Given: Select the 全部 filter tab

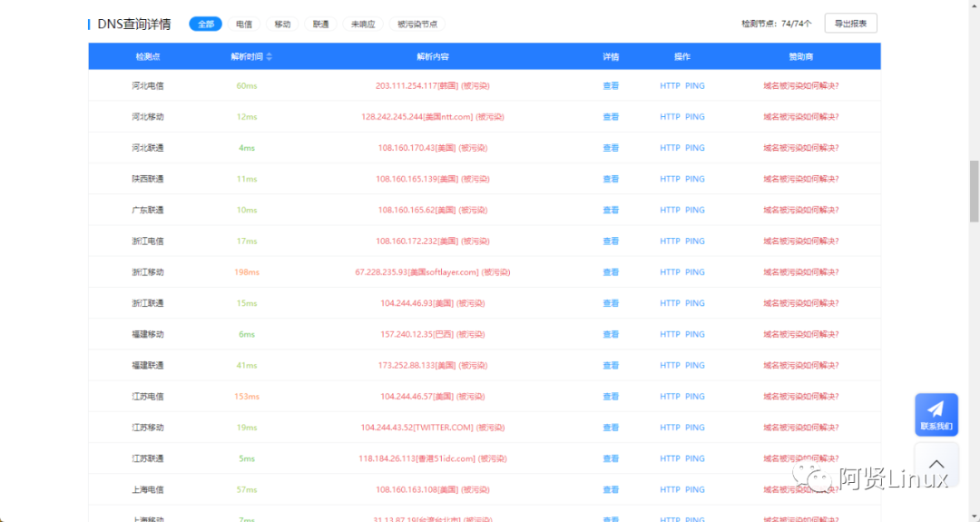Looking at the screenshot, I should 206,24.
